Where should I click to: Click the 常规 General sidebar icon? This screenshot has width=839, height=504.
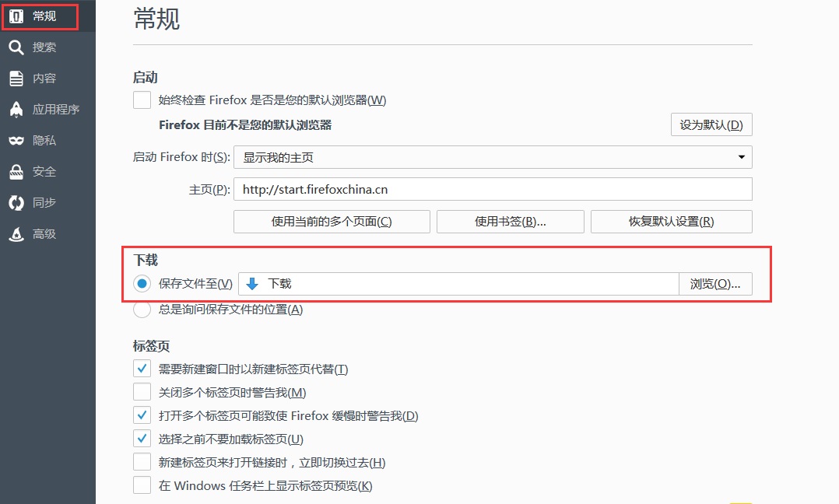pyautogui.click(x=16, y=16)
